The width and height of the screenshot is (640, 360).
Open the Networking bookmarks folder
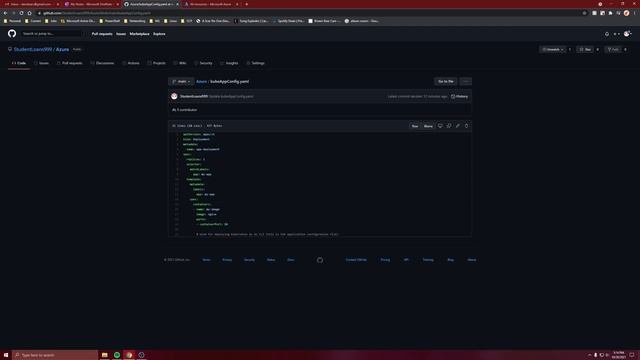tap(135, 21)
